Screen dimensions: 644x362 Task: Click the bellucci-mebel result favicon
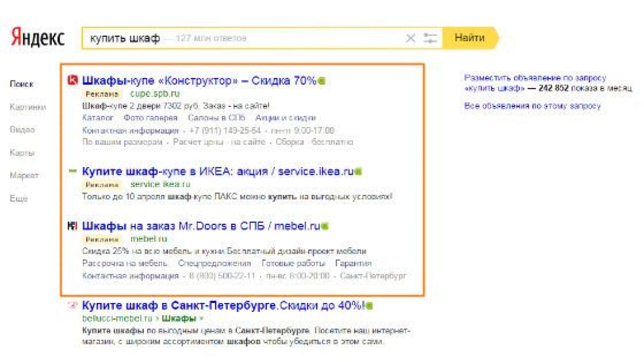tap(72, 305)
